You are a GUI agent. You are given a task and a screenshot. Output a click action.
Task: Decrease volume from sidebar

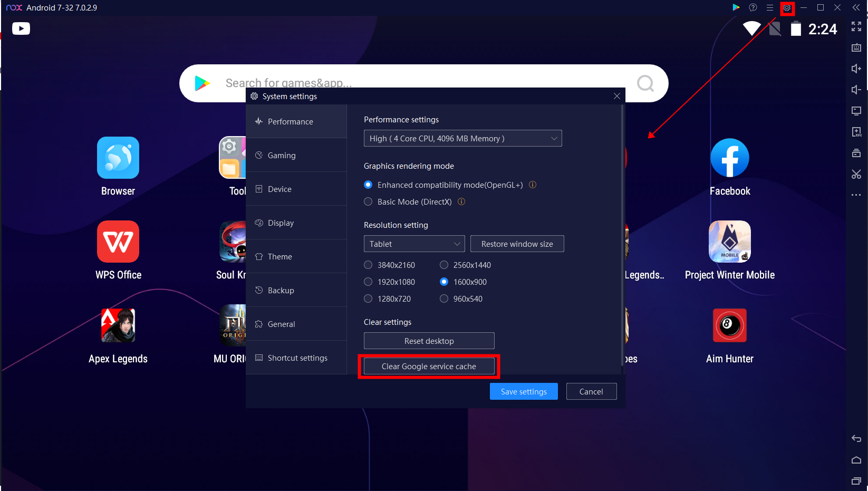[x=856, y=90]
